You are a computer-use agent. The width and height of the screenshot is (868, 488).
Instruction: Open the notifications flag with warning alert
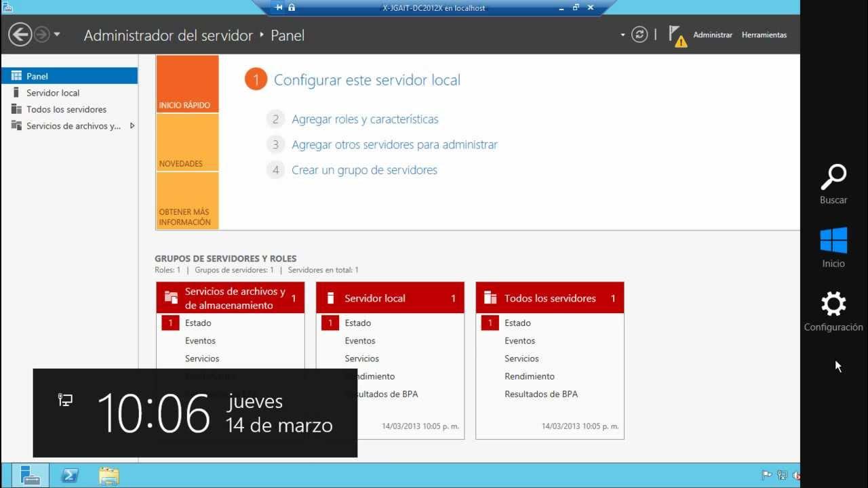[676, 33]
